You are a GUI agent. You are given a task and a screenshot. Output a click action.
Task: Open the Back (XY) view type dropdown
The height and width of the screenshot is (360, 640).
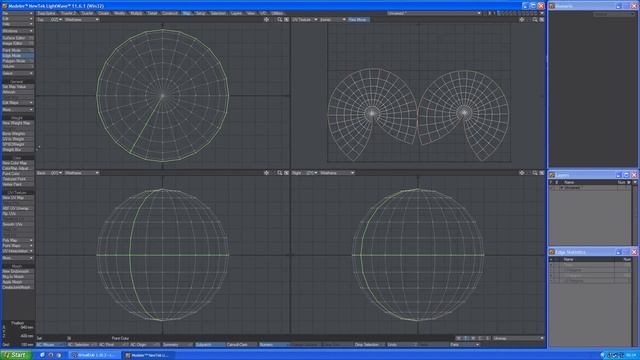(x=49, y=173)
